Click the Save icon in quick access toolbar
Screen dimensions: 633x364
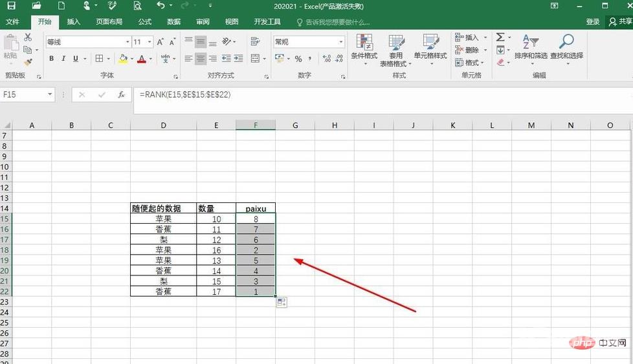(11, 6)
